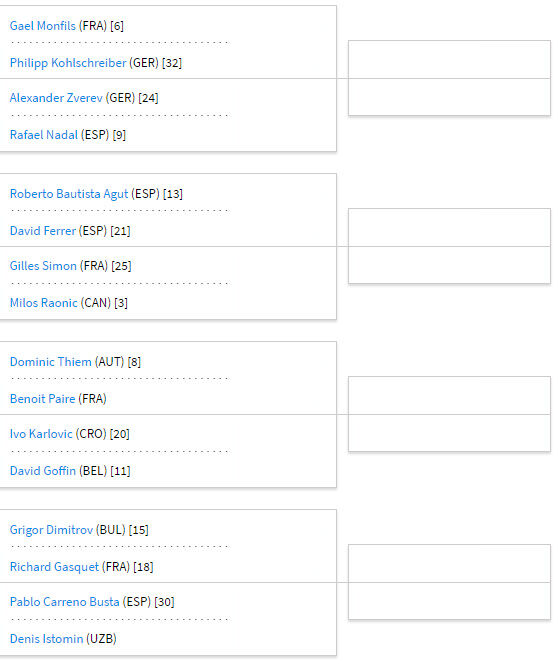This screenshot has height=666, width=559.
Task: Click Philipp Kohlschreiber's name
Action: coord(68,63)
